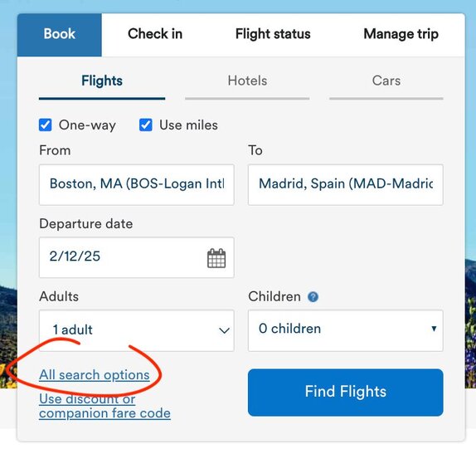Image resolution: width=476 pixels, height=449 pixels.
Task: Open the departure date calendar icon
Action: point(216,258)
